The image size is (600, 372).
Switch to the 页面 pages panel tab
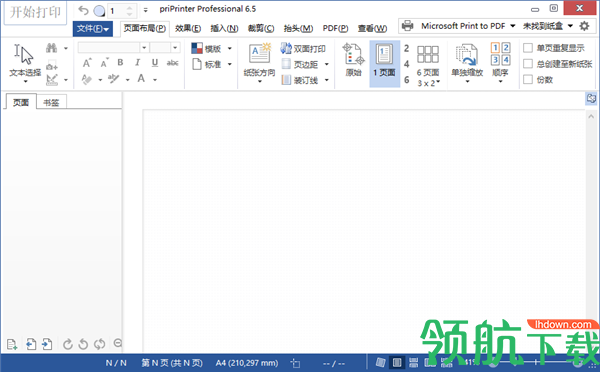click(21, 102)
